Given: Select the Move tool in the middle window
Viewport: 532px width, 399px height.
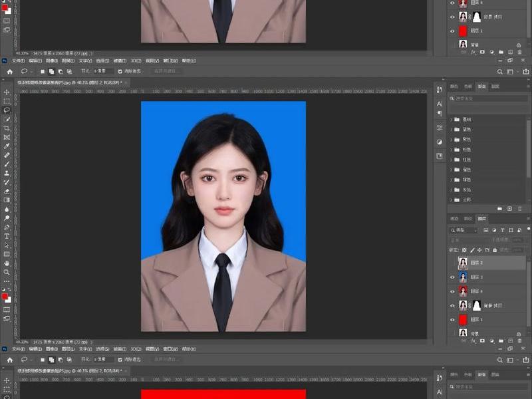Looking at the screenshot, I should pos(7,92).
